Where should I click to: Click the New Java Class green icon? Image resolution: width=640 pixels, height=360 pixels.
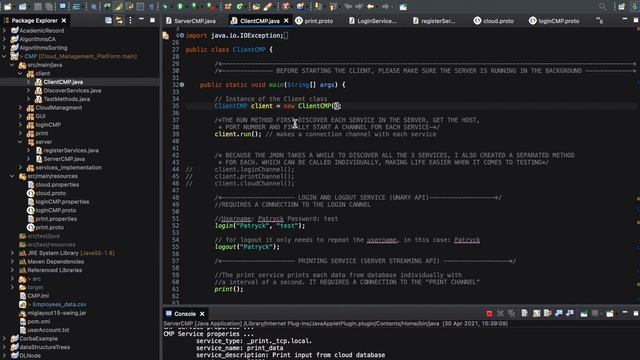[x=240, y=6]
